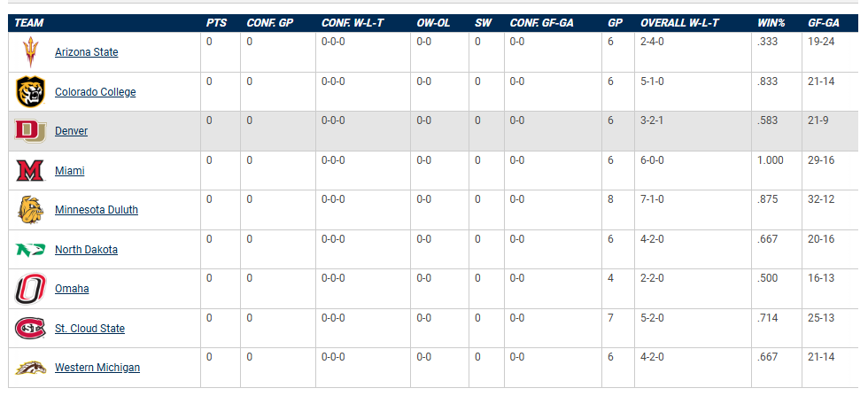Click the North Dakota ND logo
This screenshot has width=868, height=396.
[31, 250]
